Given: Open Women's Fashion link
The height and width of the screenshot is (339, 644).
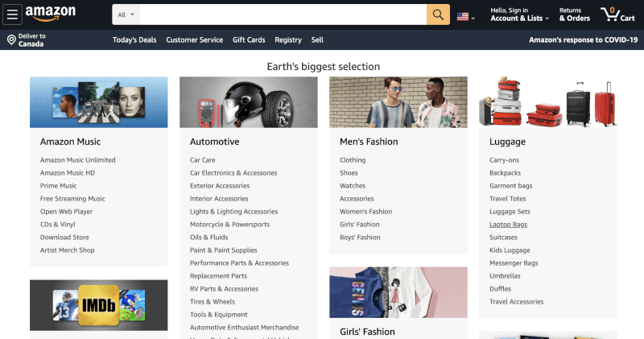Looking at the screenshot, I should point(365,212).
